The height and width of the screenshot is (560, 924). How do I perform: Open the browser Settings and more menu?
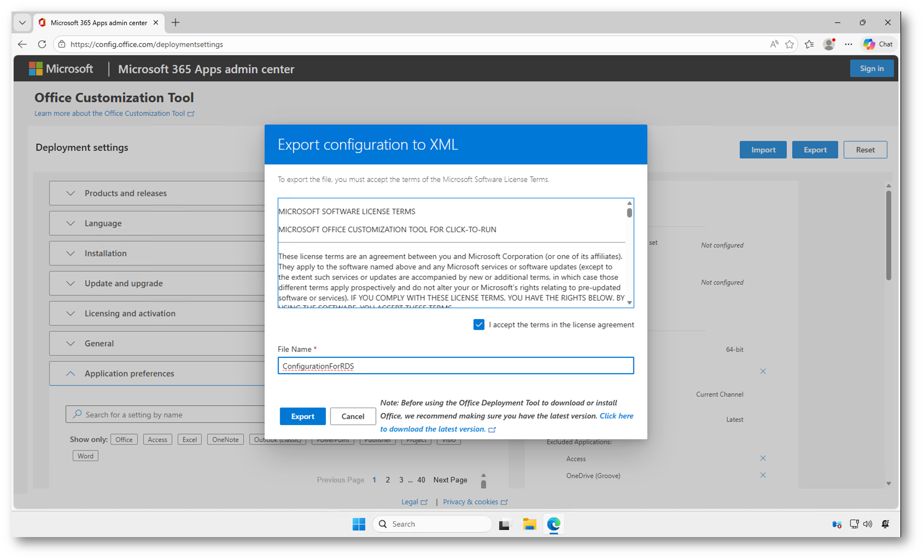(848, 44)
